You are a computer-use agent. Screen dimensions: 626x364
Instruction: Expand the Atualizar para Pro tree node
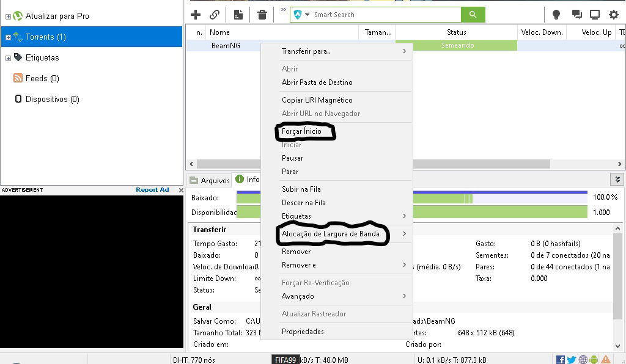[8, 16]
